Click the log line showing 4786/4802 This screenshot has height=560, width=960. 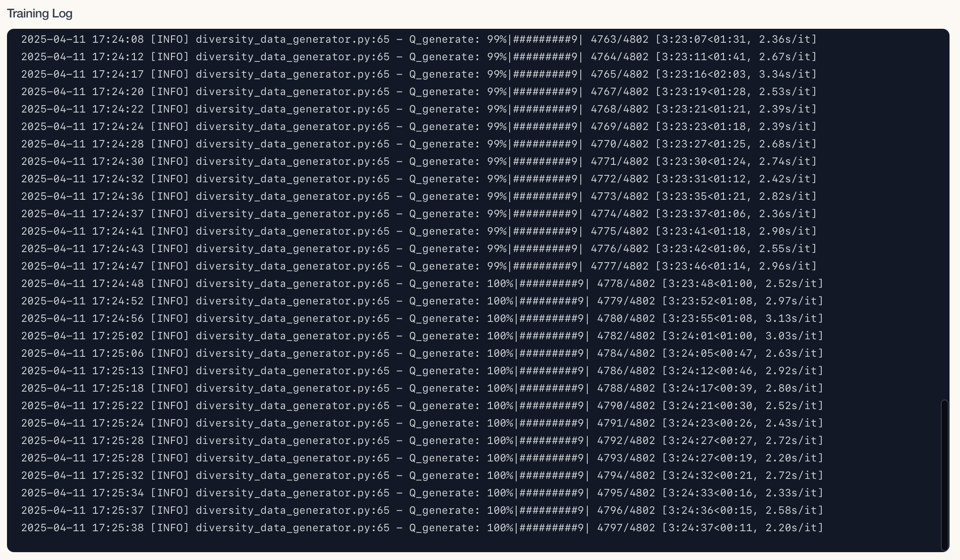[422, 371]
